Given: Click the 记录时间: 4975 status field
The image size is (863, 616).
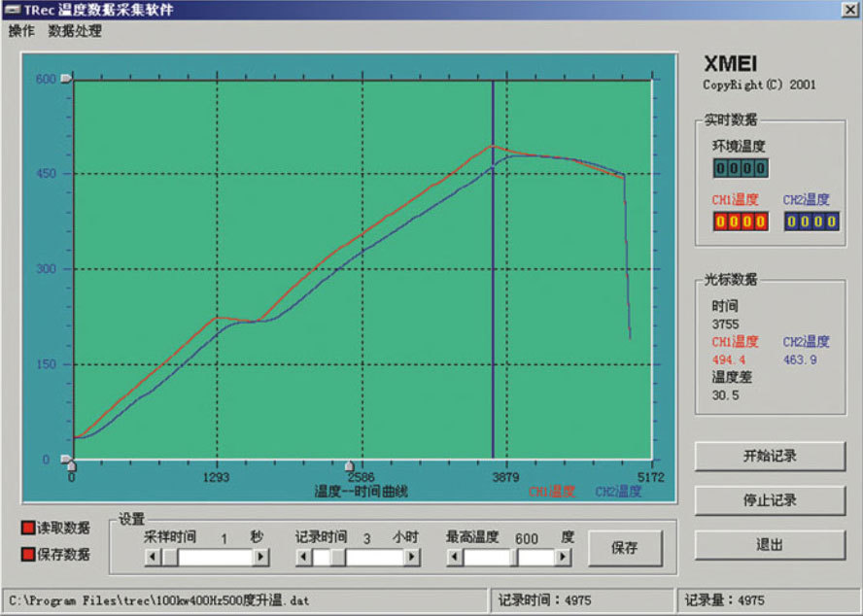Looking at the screenshot, I should [x=581, y=600].
